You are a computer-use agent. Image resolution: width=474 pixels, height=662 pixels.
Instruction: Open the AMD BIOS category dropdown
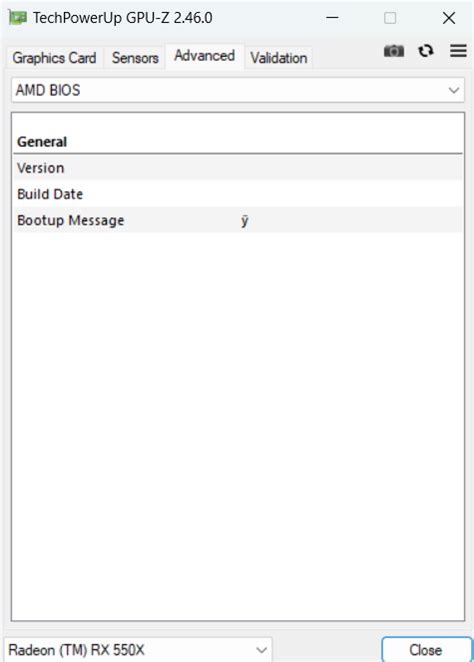pyautogui.click(x=238, y=90)
